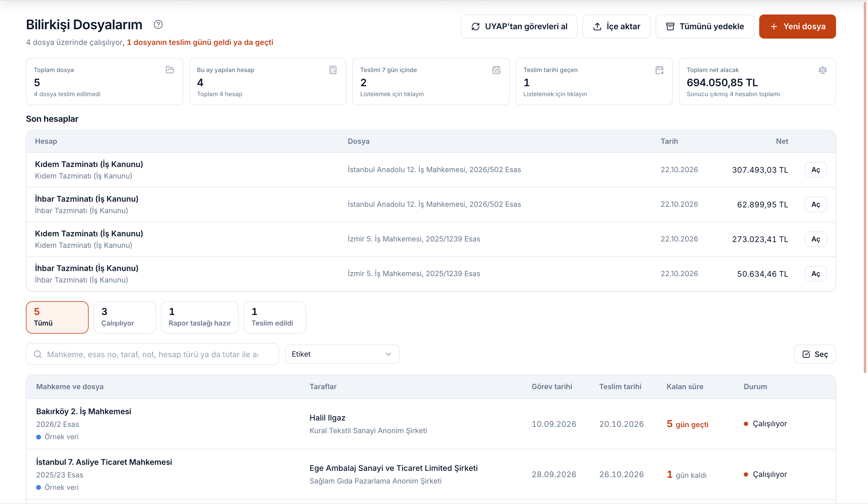This screenshot has width=868, height=504.
Task: Click the folder icon in Toplam dosya card
Action: pos(170,70)
